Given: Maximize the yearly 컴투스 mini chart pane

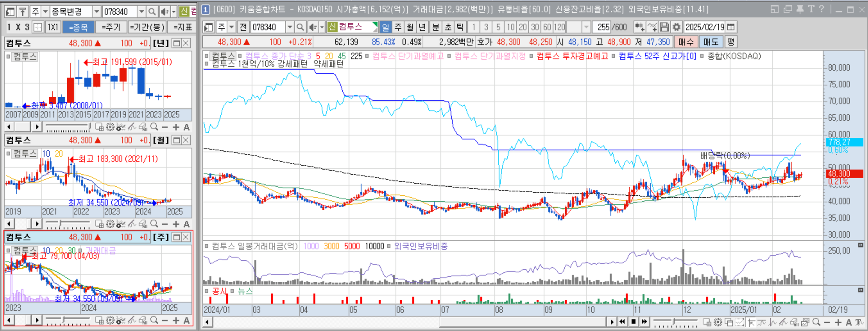Looking at the screenshot, I should (176, 43).
